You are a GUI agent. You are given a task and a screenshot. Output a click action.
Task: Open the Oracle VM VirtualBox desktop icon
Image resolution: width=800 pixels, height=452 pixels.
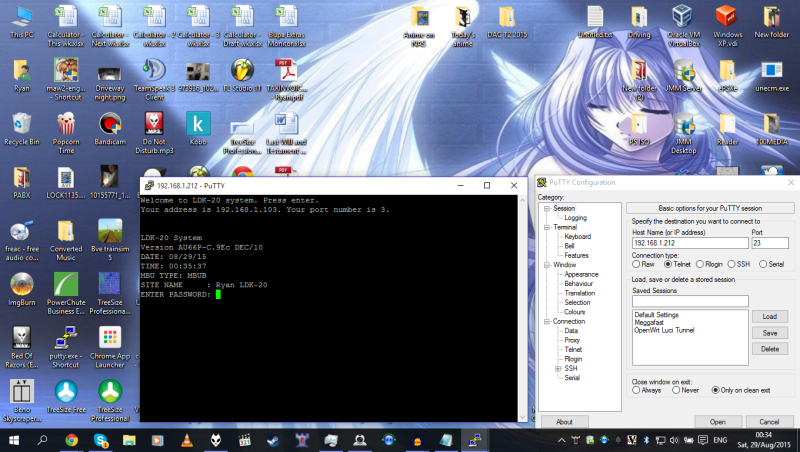(x=684, y=26)
